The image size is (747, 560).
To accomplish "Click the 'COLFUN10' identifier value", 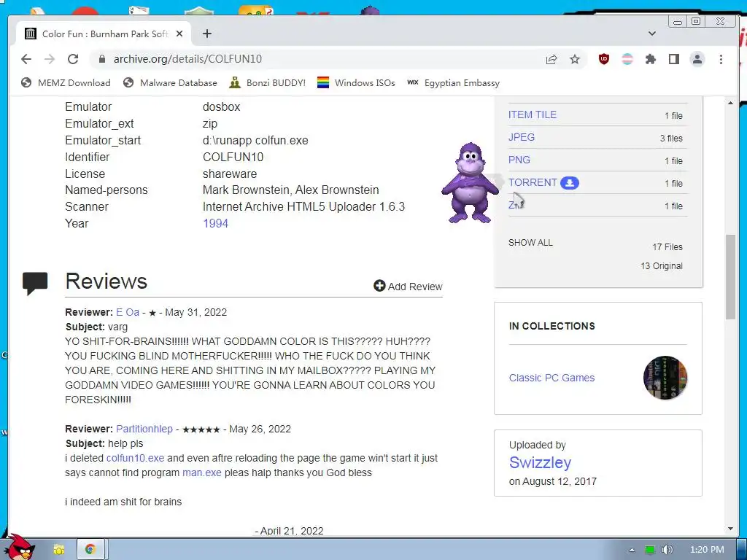I will click(x=233, y=157).
